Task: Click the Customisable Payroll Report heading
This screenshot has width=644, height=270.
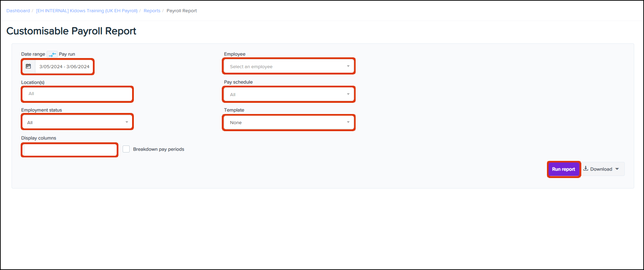Action: pos(71,31)
